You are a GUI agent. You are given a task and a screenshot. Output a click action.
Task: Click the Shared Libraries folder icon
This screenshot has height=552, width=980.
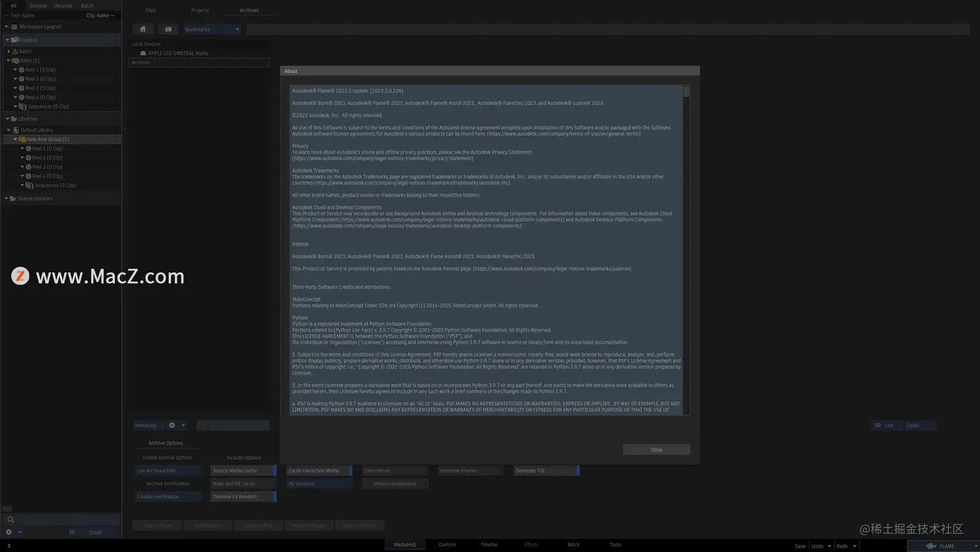(x=13, y=198)
